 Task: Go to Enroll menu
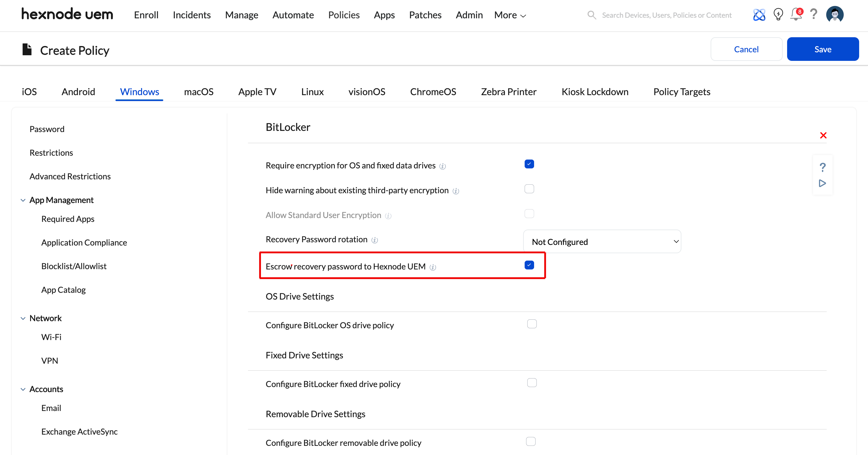146,15
